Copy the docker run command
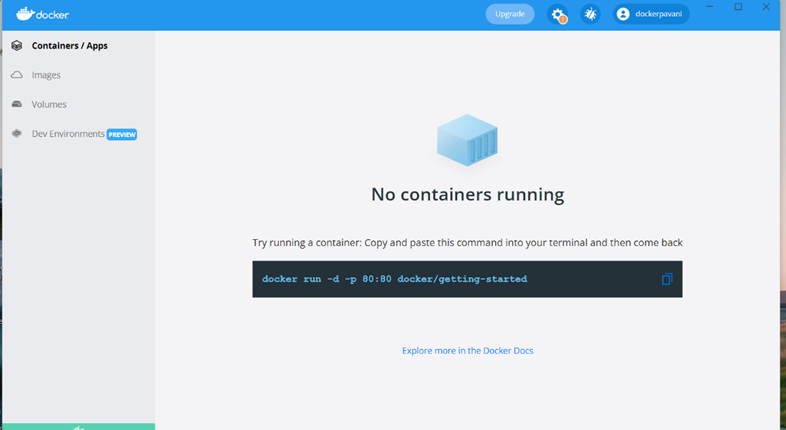The image size is (786, 430). point(667,279)
